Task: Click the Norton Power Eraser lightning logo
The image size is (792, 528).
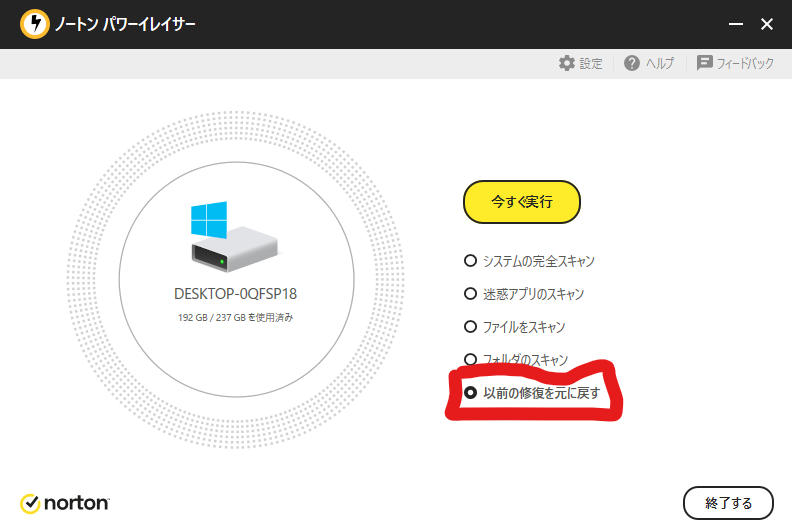Action: [35, 24]
